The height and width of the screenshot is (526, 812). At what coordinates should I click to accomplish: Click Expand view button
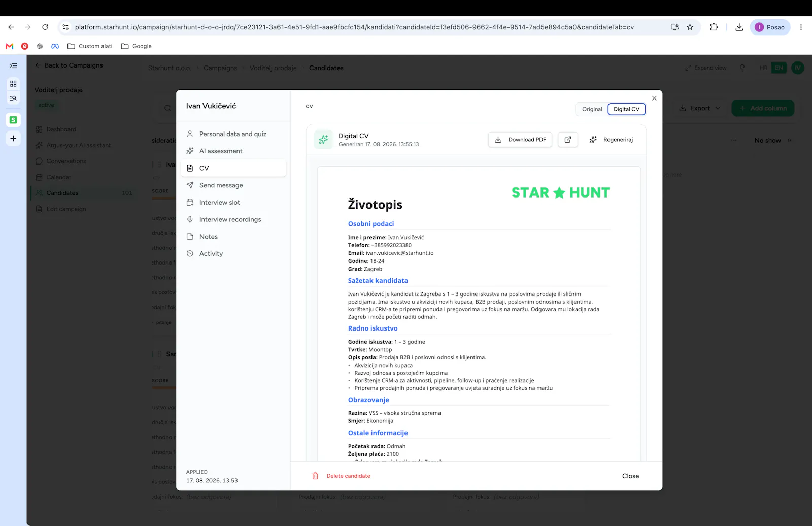pyautogui.click(x=705, y=68)
